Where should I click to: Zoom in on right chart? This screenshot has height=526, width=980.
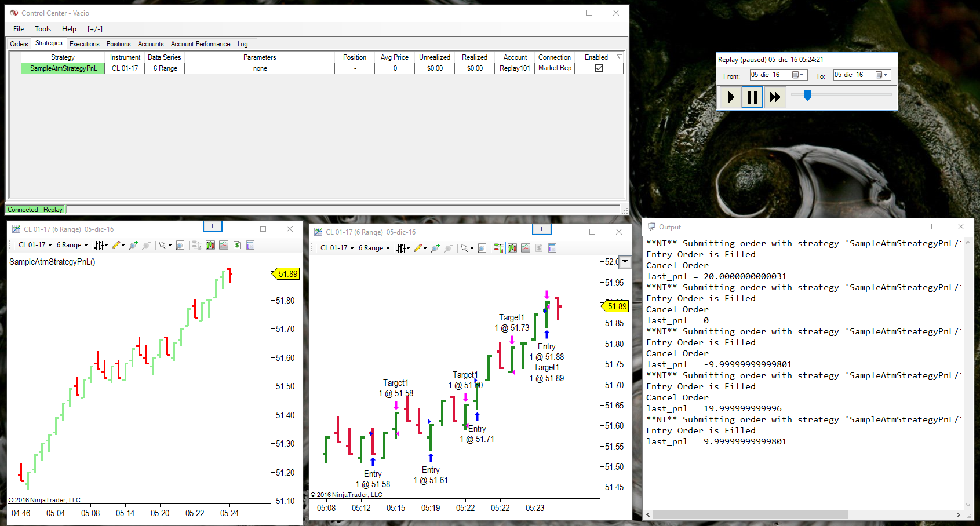point(435,248)
